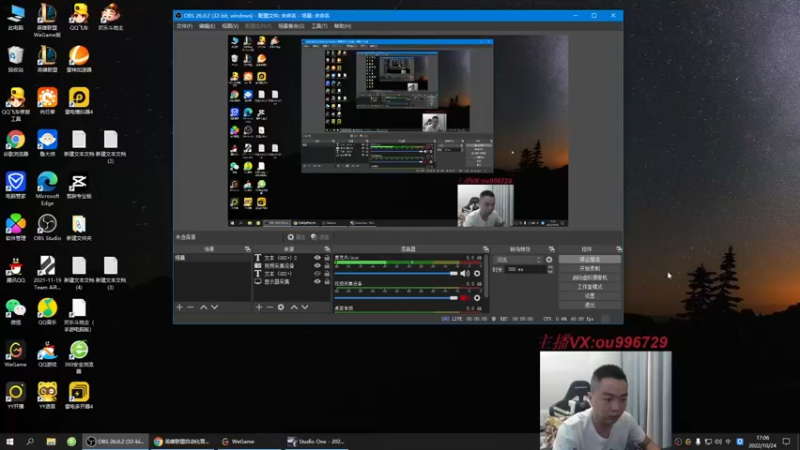The height and width of the screenshot is (450, 800).
Task: Select the 显示器采集 source row
Action: (x=292, y=281)
